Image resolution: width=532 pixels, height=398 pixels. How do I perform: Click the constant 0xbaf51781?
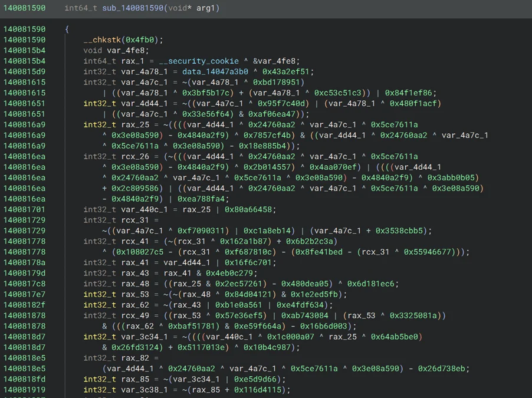[191, 326]
